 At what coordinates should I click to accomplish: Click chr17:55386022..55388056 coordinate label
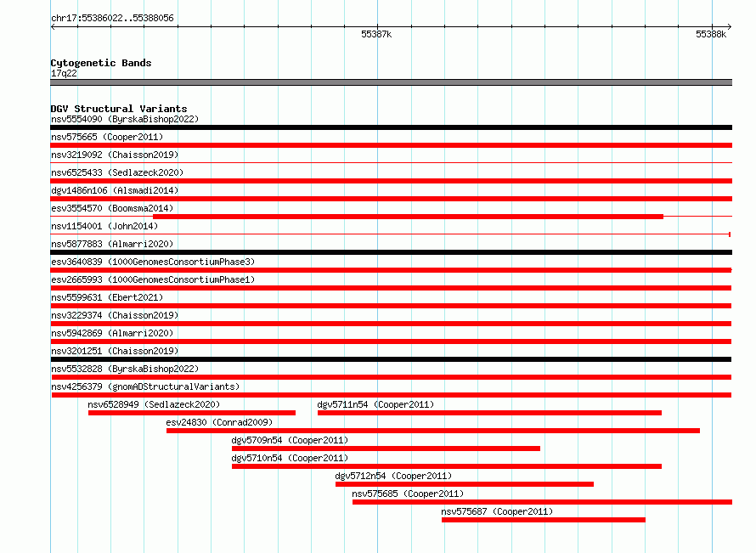[112, 18]
